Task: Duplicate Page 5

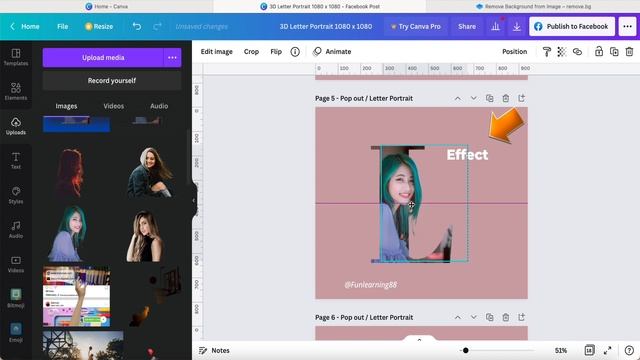Action: coord(489,98)
